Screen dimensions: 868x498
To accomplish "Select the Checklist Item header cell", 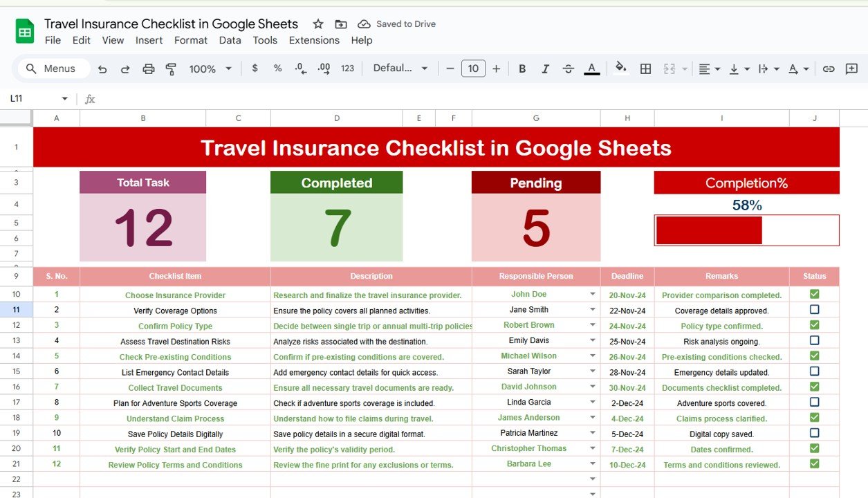I will (175, 277).
